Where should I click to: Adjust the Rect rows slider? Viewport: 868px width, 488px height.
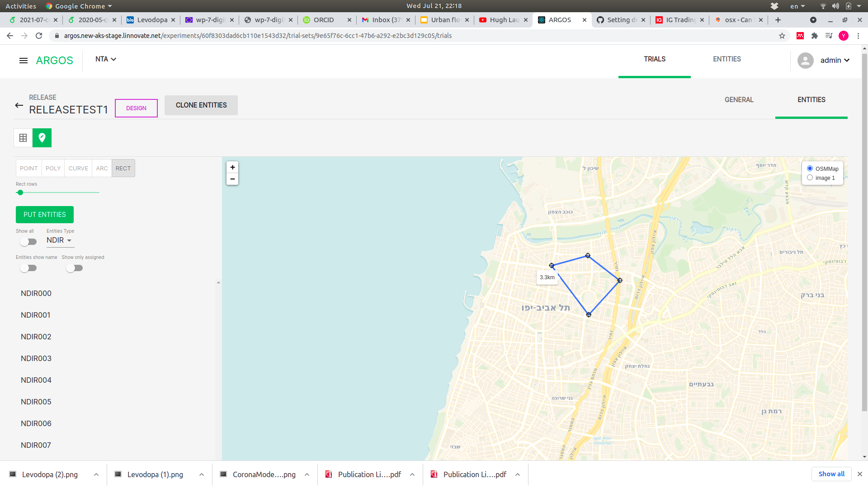20,192
